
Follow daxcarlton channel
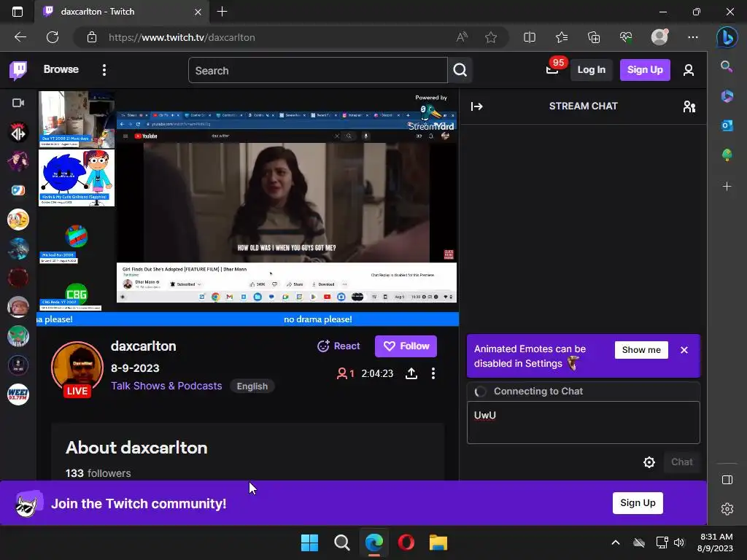[406, 346]
